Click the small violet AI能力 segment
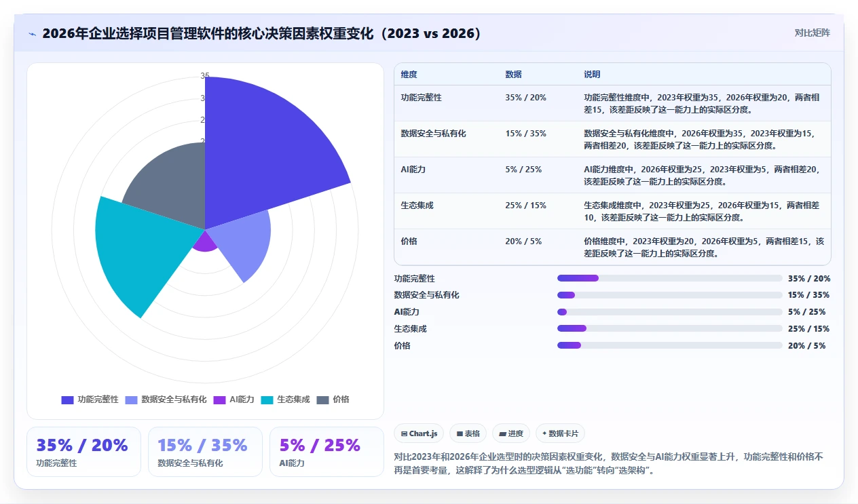Viewport: 858px width, 504px height. pyautogui.click(x=205, y=242)
